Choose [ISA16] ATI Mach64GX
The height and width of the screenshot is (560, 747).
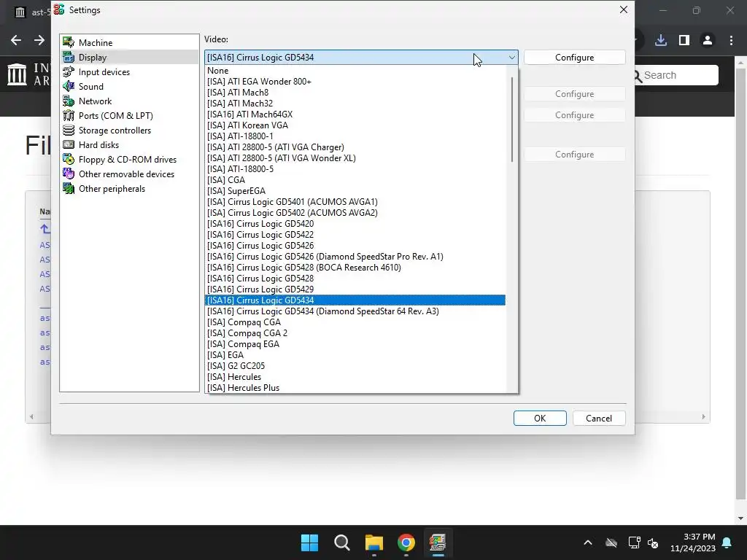[355, 114]
